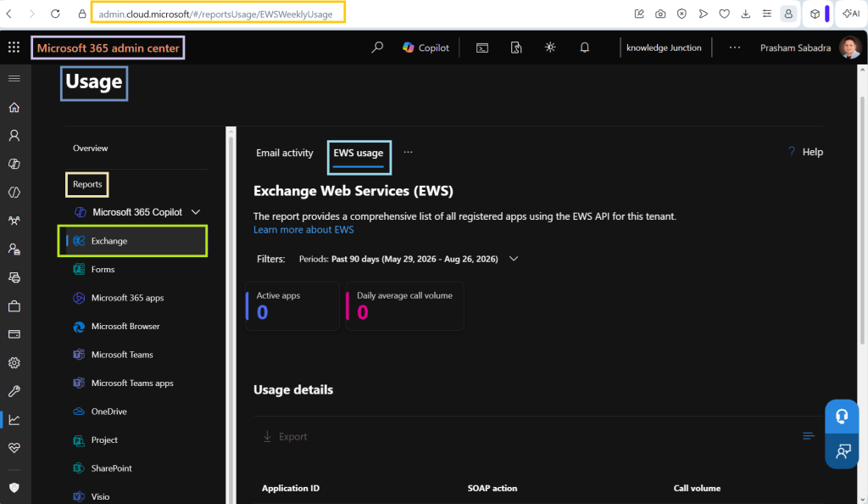Expand Microsoft 365 Copilot chevron
The width and height of the screenshot is (868, 504).
(196, 212)
